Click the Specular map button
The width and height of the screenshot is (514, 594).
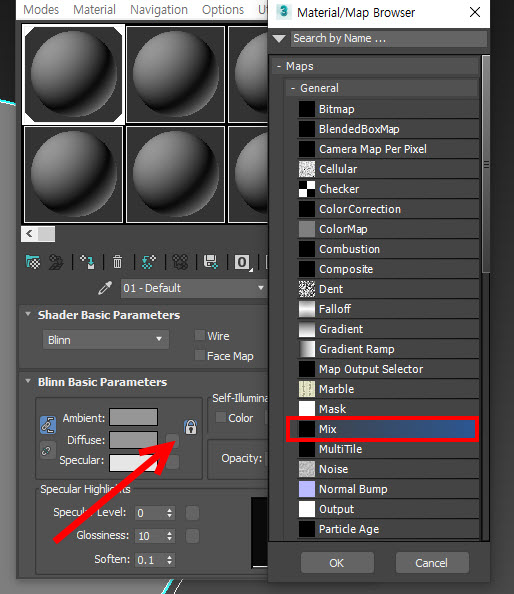point(172,462)
